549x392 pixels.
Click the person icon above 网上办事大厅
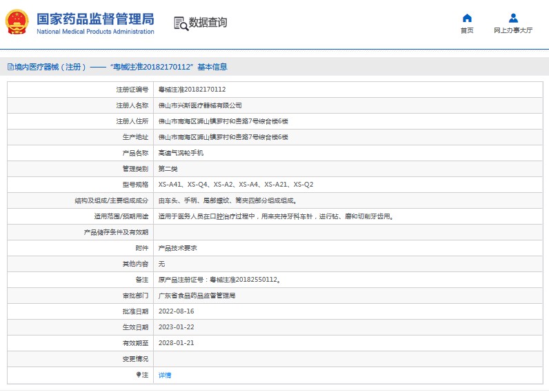(x=513, y=18)
